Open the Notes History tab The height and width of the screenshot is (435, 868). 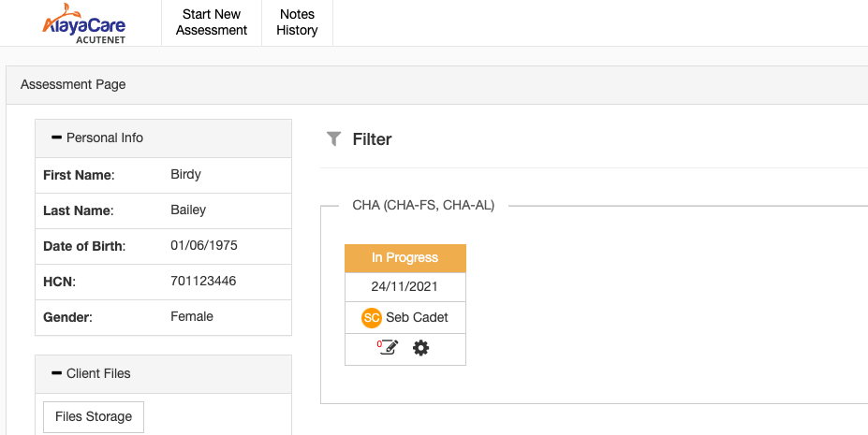pyautogui.click(x=297, y=22)
